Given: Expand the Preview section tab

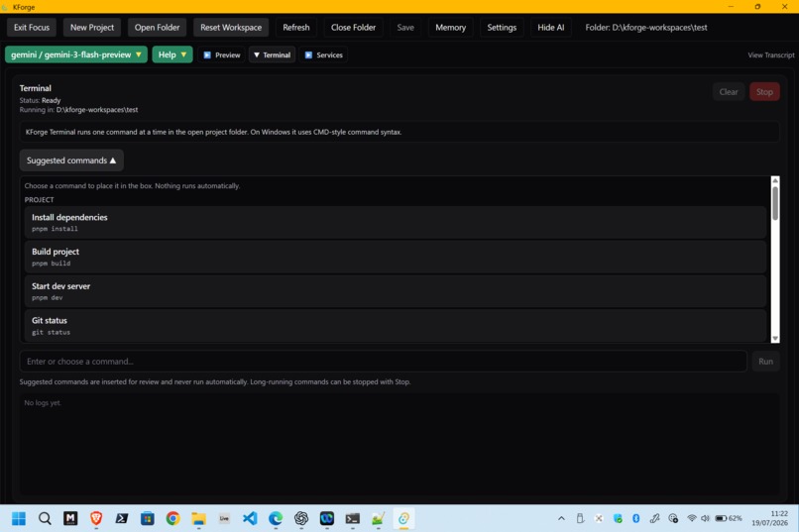Looking at the screenshot, I should 222,54.
